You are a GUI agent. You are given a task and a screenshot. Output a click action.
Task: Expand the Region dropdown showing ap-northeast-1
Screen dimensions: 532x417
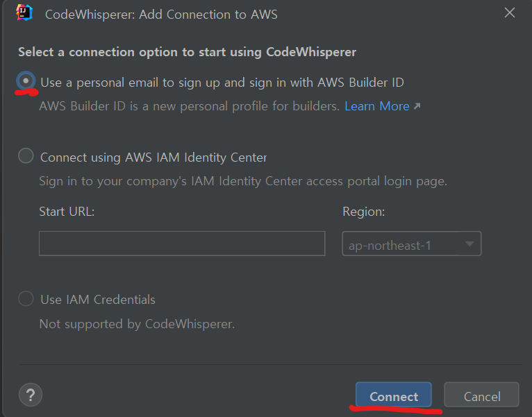click(412, 244)
